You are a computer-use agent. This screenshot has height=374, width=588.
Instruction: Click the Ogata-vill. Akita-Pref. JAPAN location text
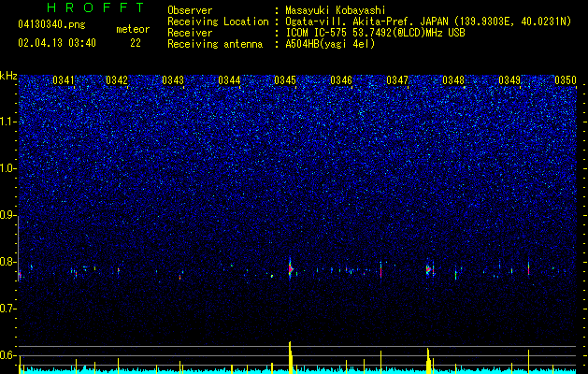click(x=428, y=22)
